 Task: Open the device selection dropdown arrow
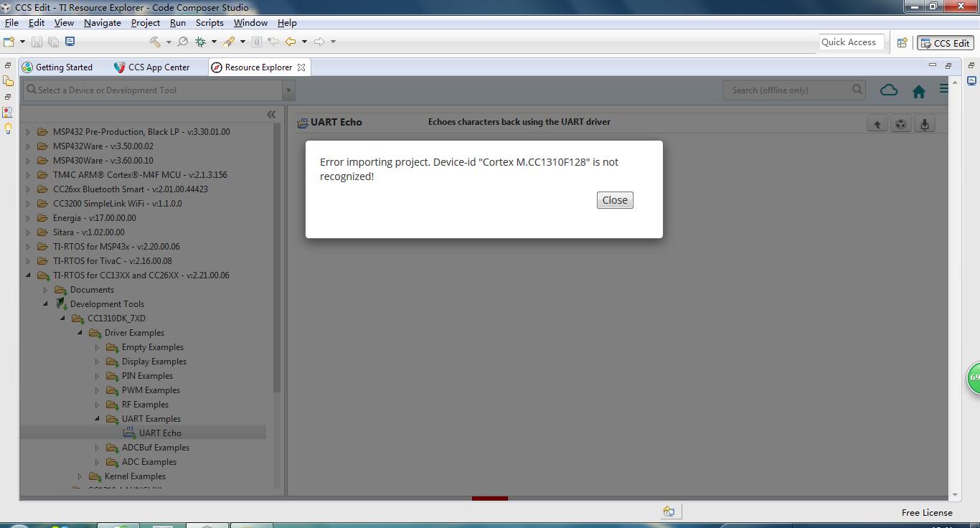pyautogui.click(x=288, y=90)
